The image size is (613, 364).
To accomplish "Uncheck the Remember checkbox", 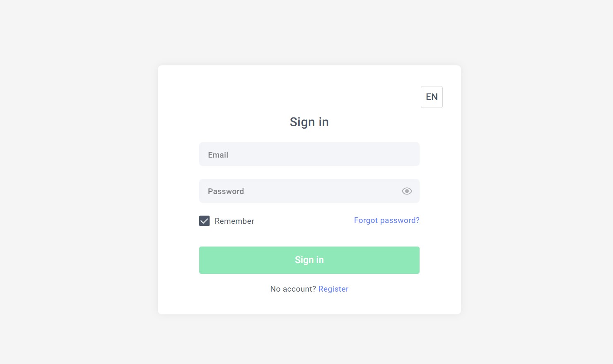I will pos(204,221).
